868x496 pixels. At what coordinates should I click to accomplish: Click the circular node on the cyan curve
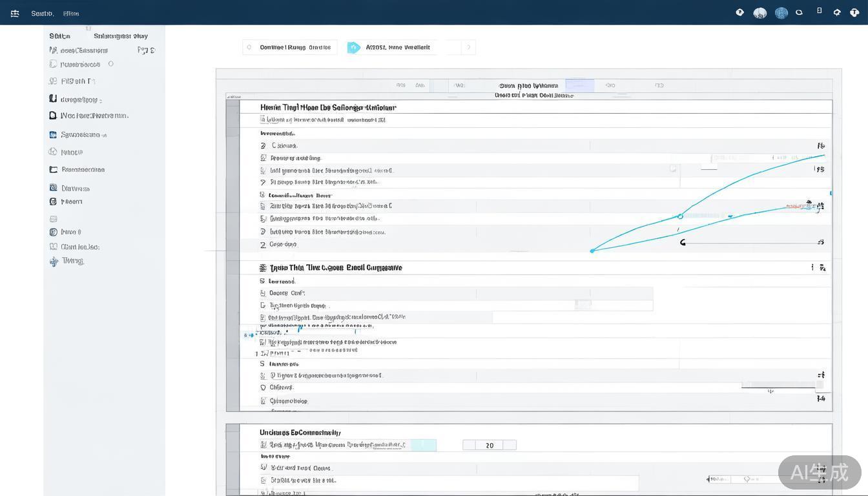pyautogui.click(x=680, y=216)
